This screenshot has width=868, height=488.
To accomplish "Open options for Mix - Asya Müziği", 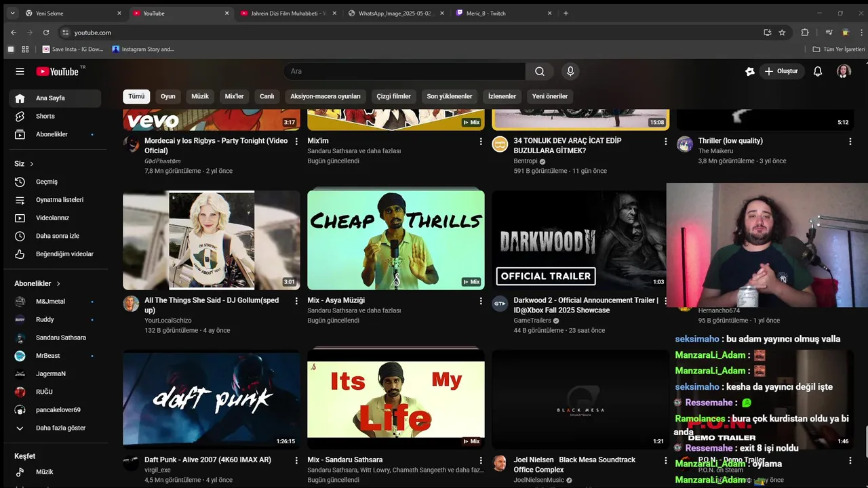I will 481,301.
